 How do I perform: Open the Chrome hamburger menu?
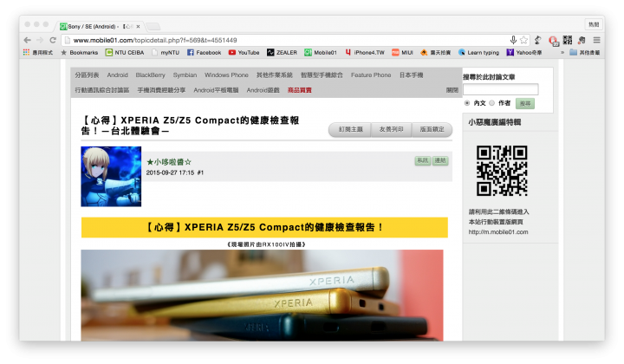(596, 40)
